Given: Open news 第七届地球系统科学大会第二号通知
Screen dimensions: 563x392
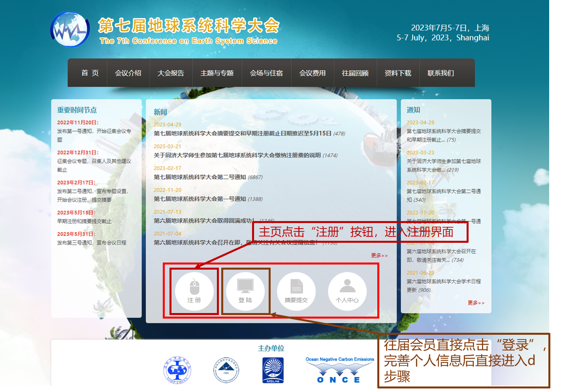Looking at the screenshot, I should pyautogui.click(x=200, y=177).
